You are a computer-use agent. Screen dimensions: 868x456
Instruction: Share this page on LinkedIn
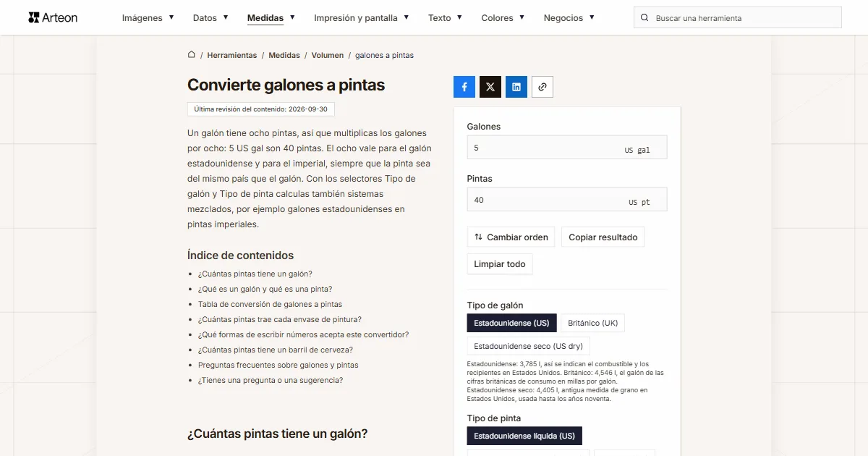tap(516, 87)
